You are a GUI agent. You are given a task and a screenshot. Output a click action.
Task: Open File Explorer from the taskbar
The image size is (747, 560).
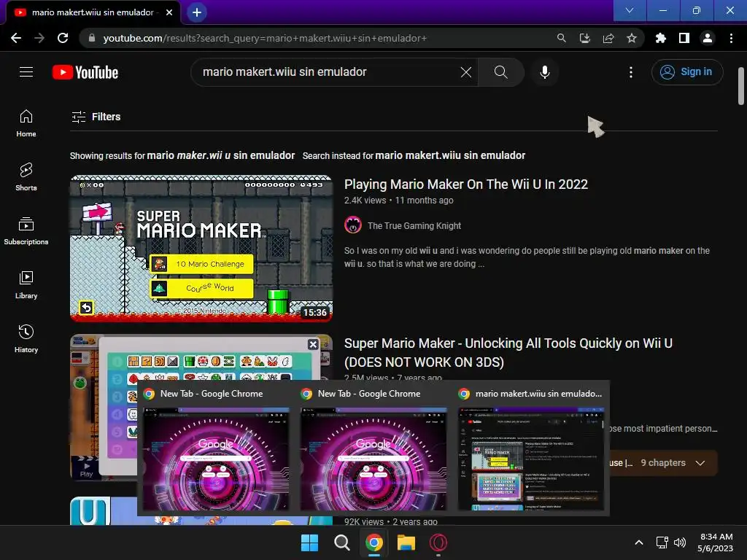406,542
